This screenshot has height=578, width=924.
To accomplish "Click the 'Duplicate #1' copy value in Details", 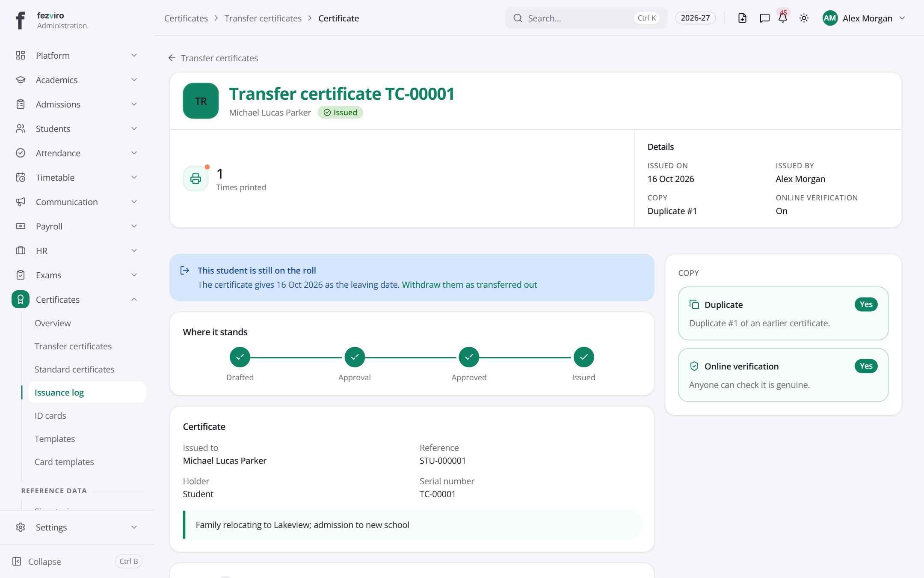I will click(672, 211).
